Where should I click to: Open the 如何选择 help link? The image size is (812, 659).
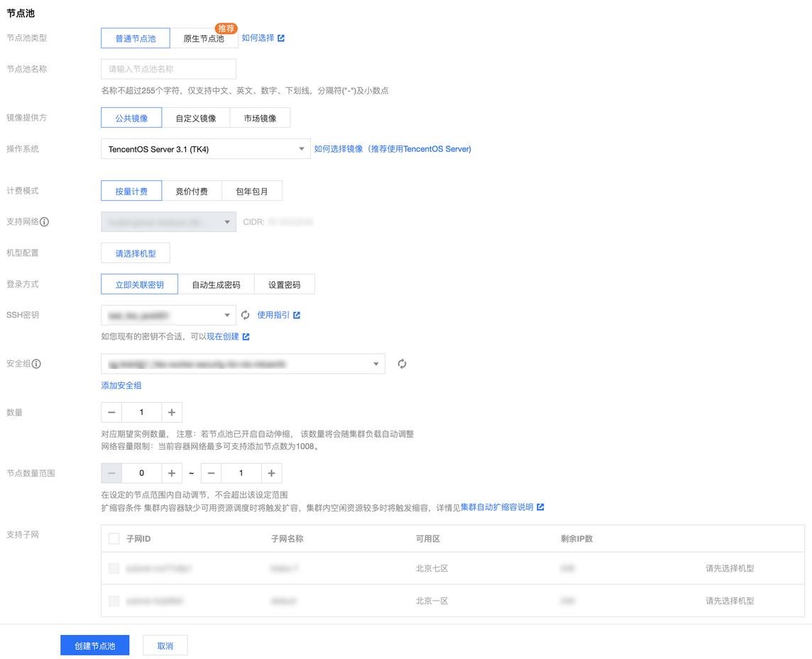[258, 38]
